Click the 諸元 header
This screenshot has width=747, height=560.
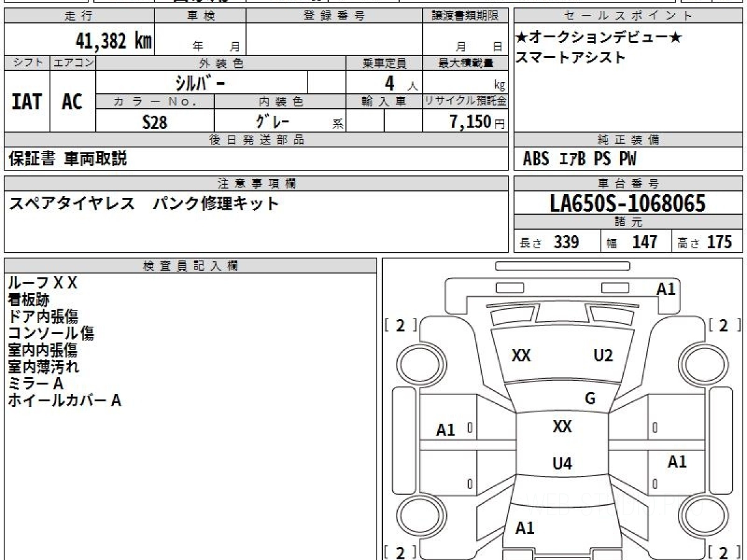[x=628, y=222]
